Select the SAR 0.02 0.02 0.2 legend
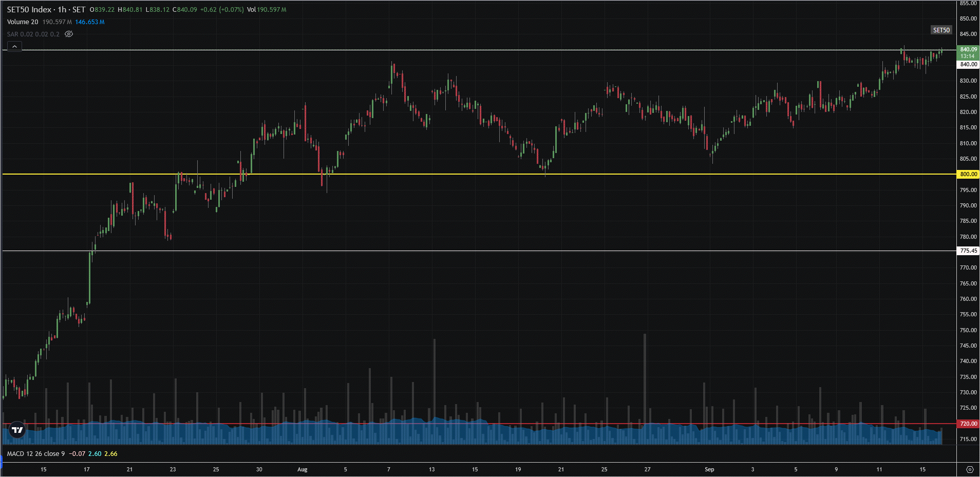980x477 pixels. (x=33, y=34)
